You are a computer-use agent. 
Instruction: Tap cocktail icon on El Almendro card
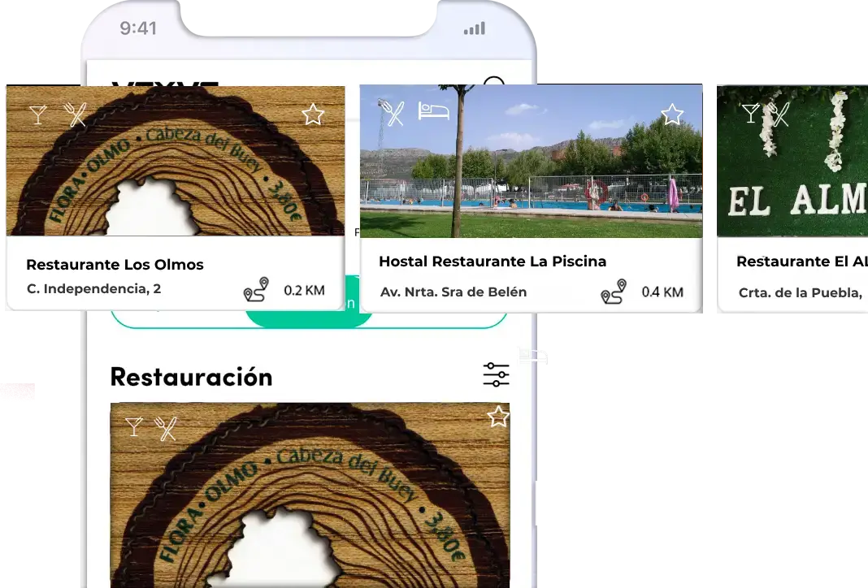751,114
